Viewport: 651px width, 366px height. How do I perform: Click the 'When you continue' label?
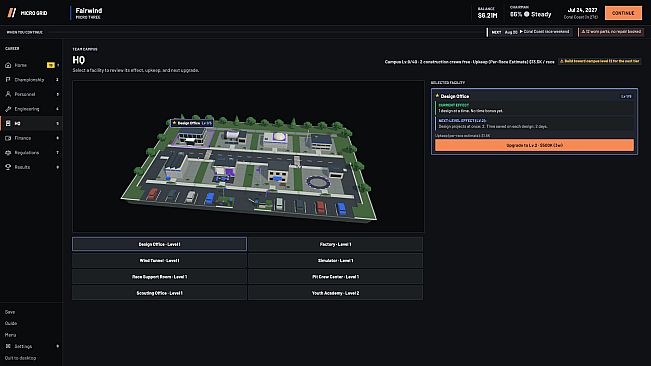coord(24,32)
